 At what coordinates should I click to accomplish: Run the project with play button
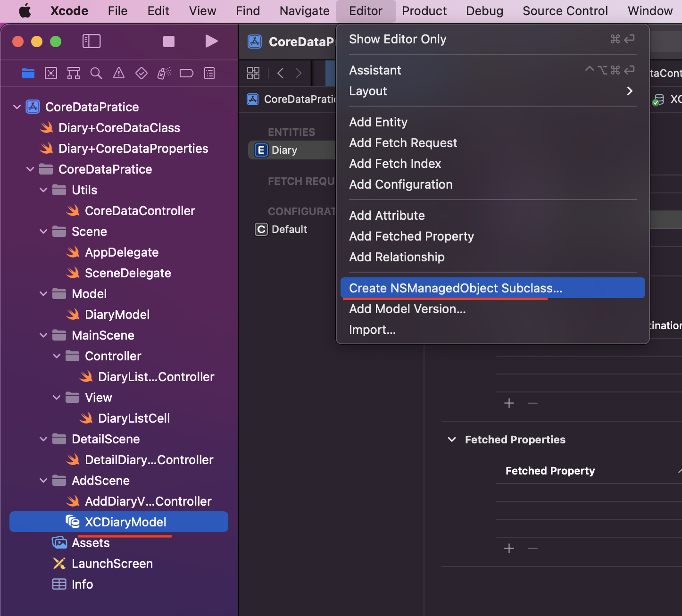tap(211, 42)
